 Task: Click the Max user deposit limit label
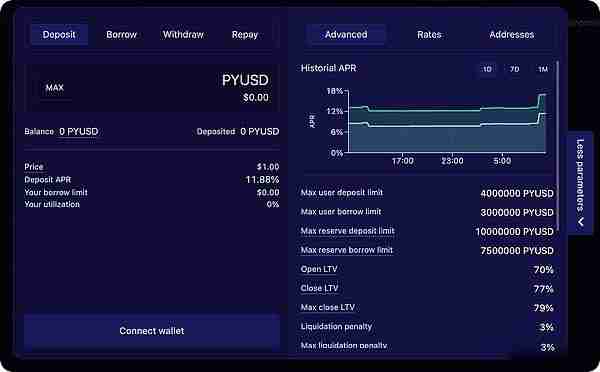[x=342, y=193]
